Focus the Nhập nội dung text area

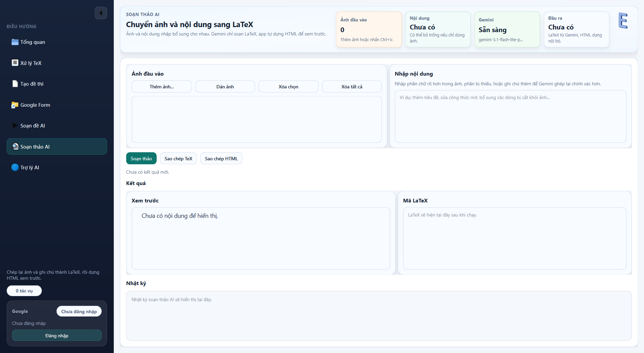point(510,116)
